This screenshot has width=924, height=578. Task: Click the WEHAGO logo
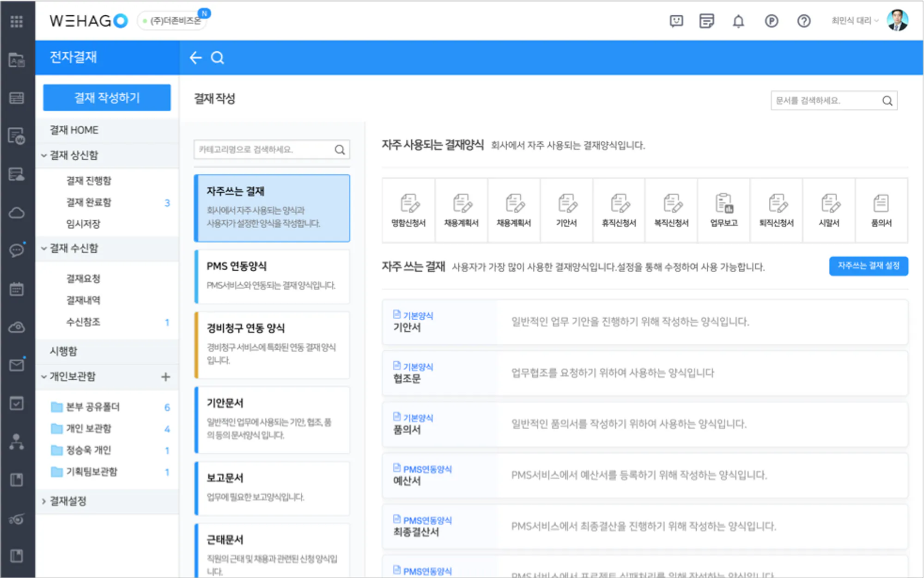(88, 21)
